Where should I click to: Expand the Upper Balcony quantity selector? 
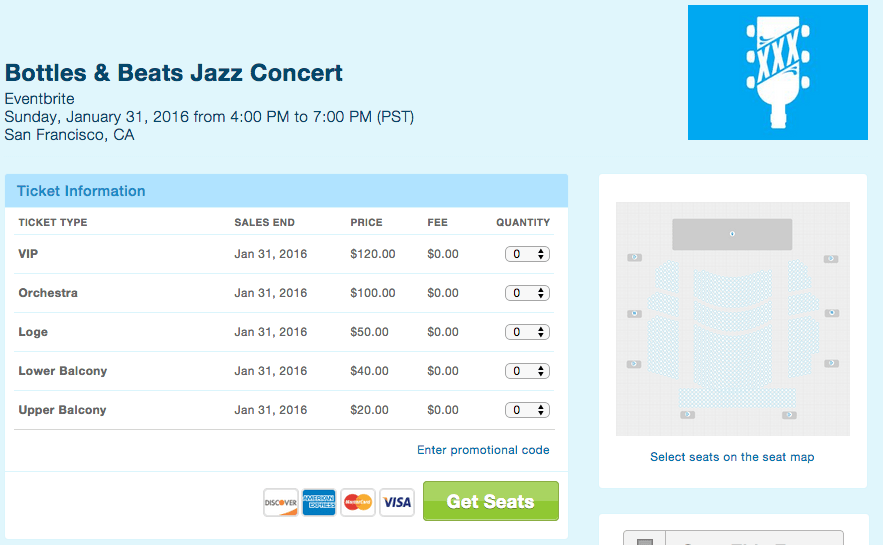(527, 410)
